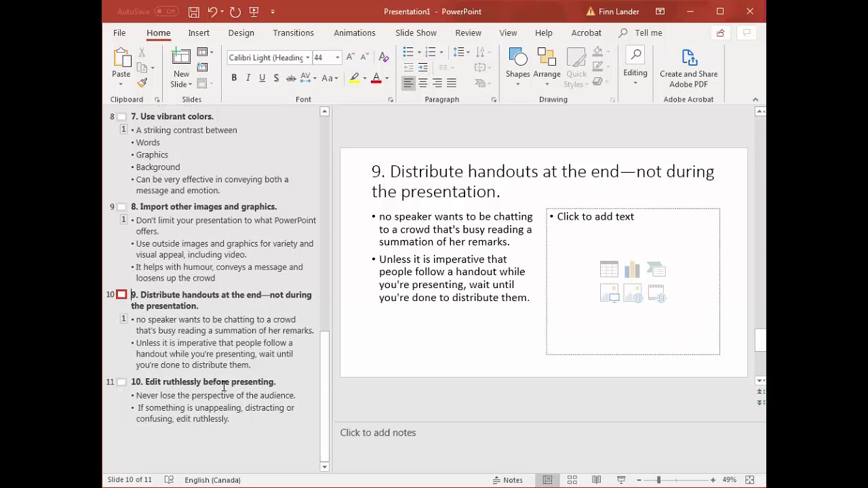Toggle AutoSave switch
This screenshot has height=488, width=868.
(x=166, y=12)
